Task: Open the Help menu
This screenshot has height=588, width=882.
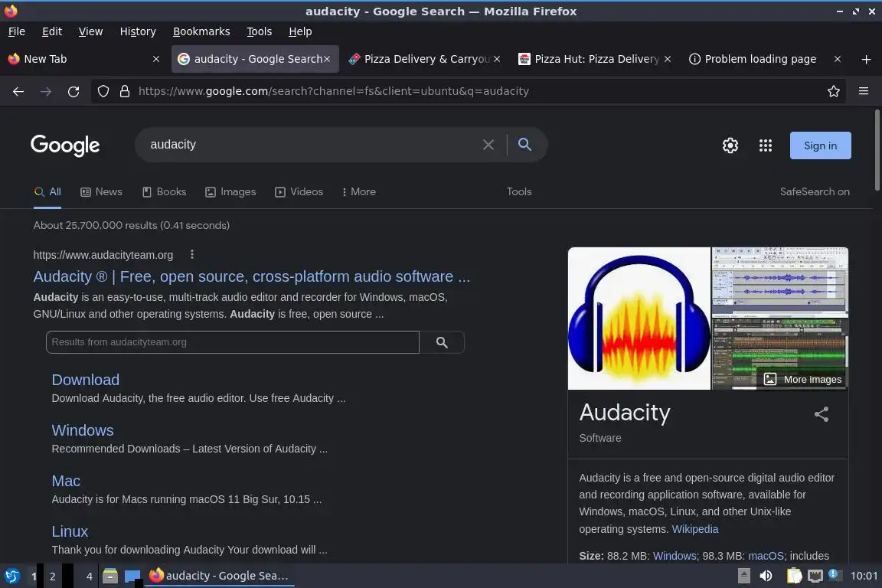Action: pyautogui.click(x=300, y=31)
